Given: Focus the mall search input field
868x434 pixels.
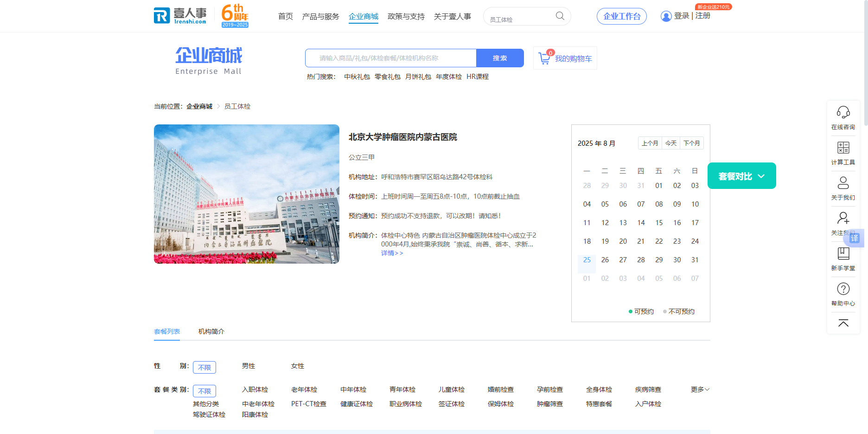Looking at the screenshot, I should coord(391,58).
